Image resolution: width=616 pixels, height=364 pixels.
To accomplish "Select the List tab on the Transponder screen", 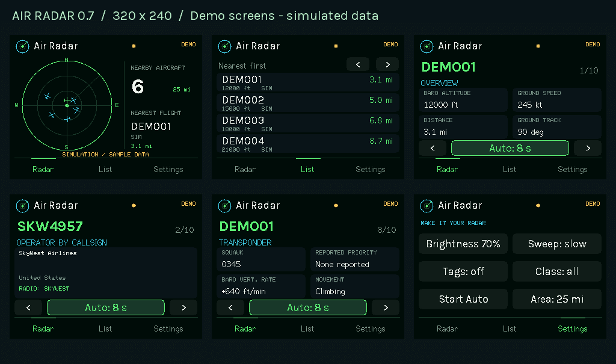I will pos(307,329).
